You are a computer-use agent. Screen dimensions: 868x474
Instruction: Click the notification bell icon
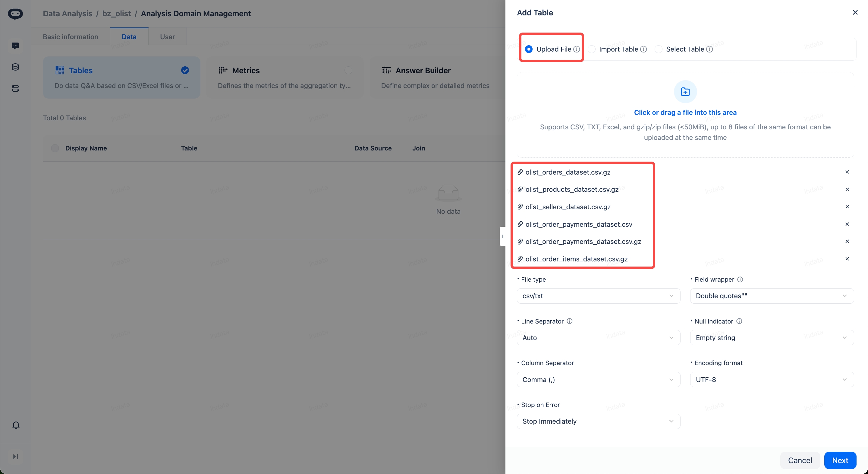pos(16,425)
